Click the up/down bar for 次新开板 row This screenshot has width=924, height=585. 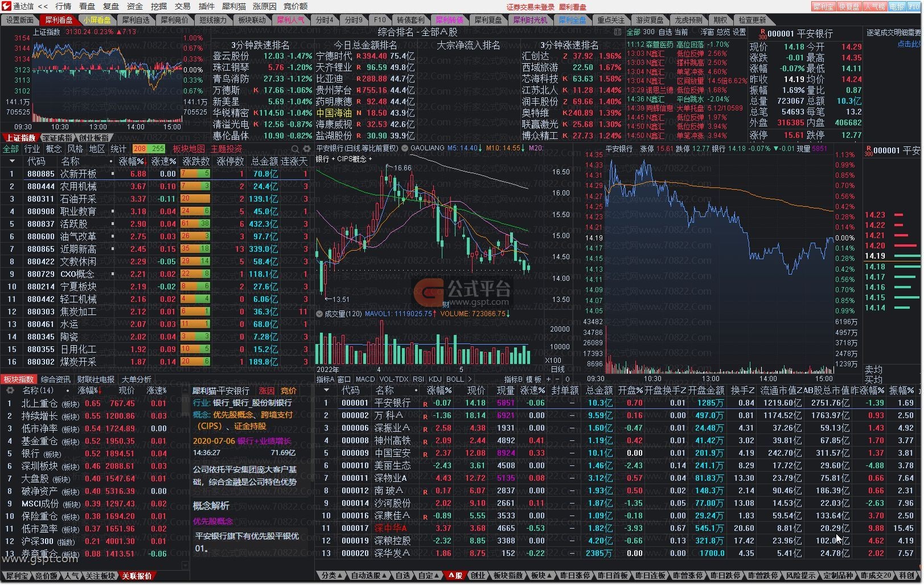pos(195,174)
